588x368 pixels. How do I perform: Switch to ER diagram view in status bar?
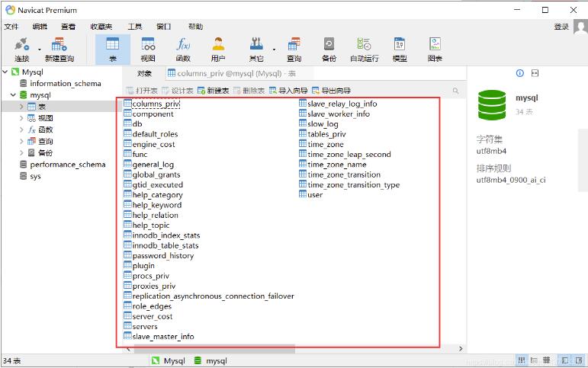[x=548, y=360]
